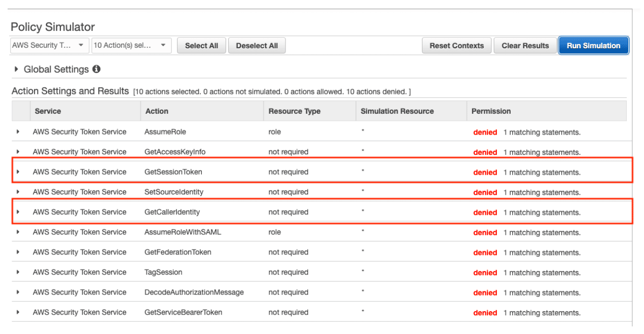Expand the GetCallerIdentity action row
Image resolution: width=644 pixels, height=334 pixels.
[x=18, y=212]
